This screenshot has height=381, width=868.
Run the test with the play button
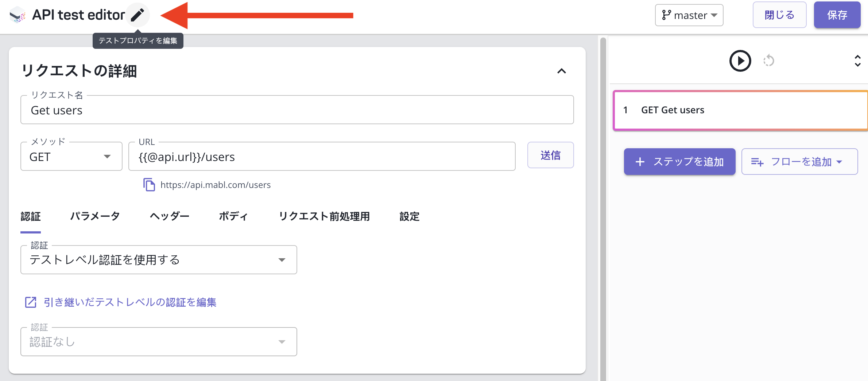[x=740, y=60]
